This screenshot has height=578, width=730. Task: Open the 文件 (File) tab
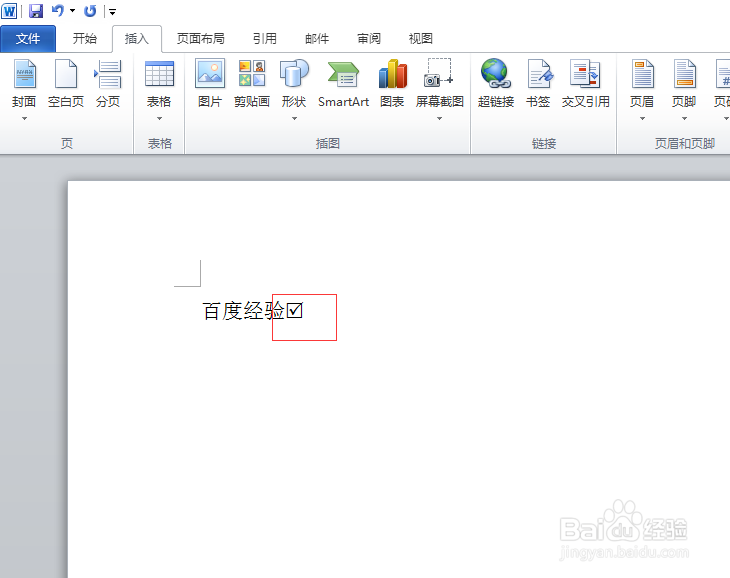tap(28, 39)
